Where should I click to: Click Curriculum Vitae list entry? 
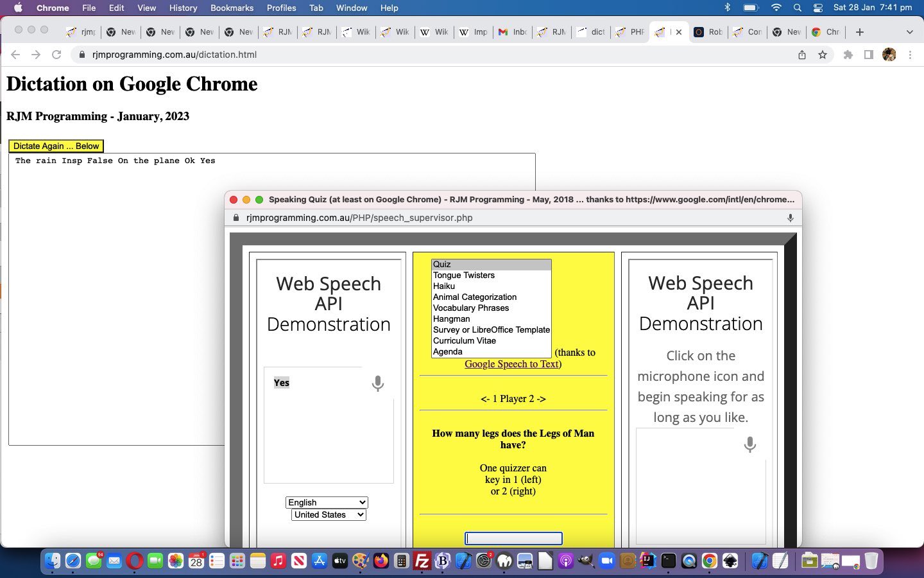pos(492,341)
